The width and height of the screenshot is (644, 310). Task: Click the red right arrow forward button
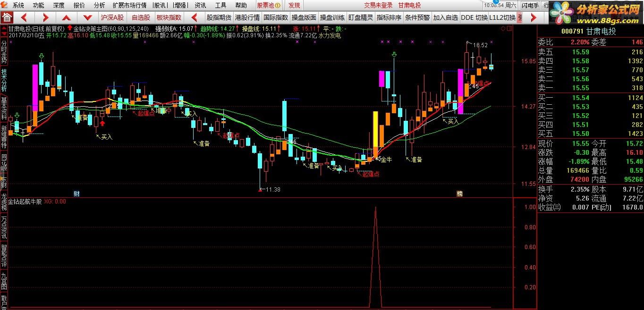tap(46, 17)
